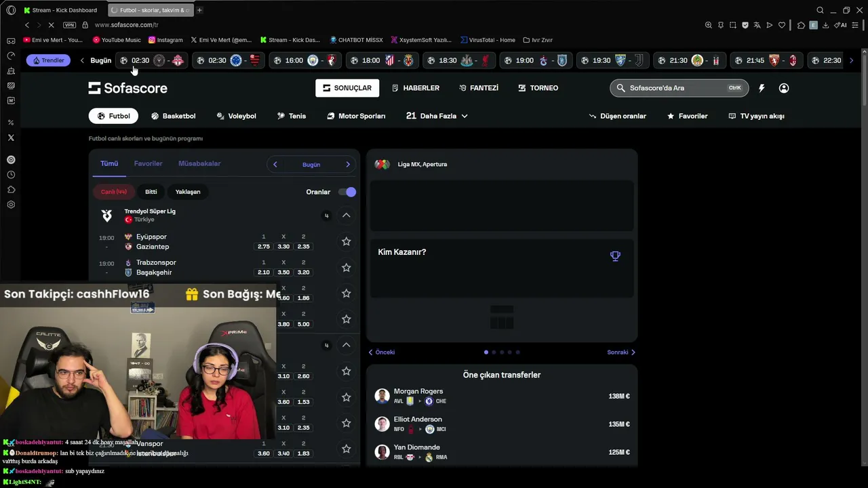Open Düşen oranlar link

click(x=617, y=116)
